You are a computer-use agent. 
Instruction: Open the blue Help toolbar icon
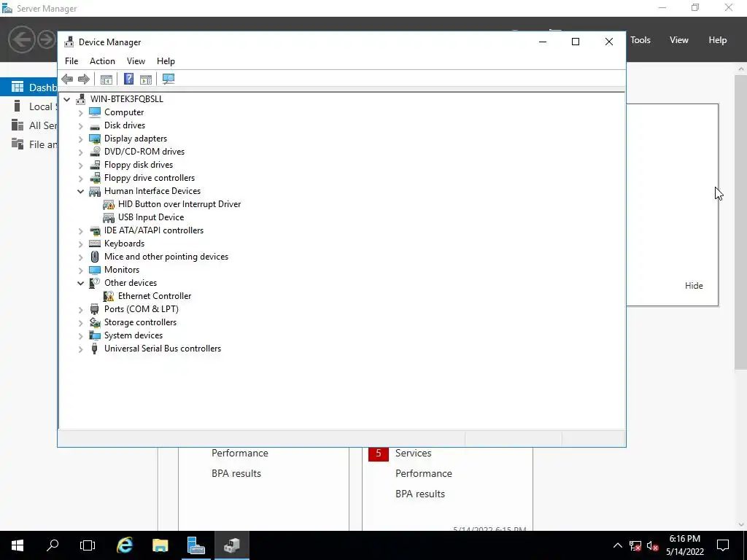[x=128, y=79]
